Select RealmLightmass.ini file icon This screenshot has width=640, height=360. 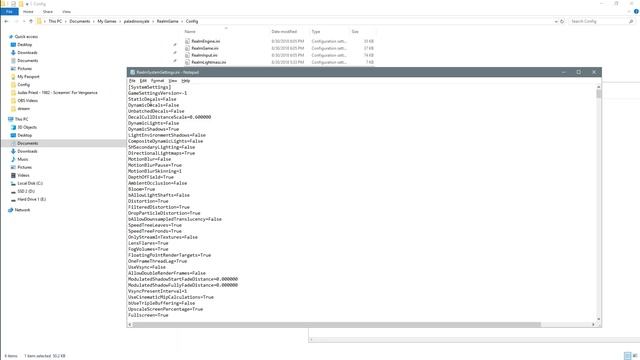pyautogui.click(x=187, y=62)
